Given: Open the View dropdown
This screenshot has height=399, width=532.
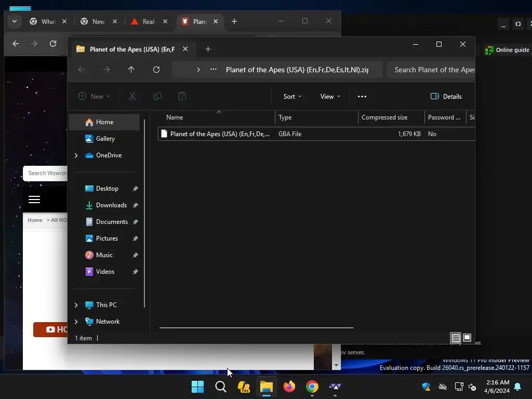Looking at the screenshot, I should click(x=330, y=96).
